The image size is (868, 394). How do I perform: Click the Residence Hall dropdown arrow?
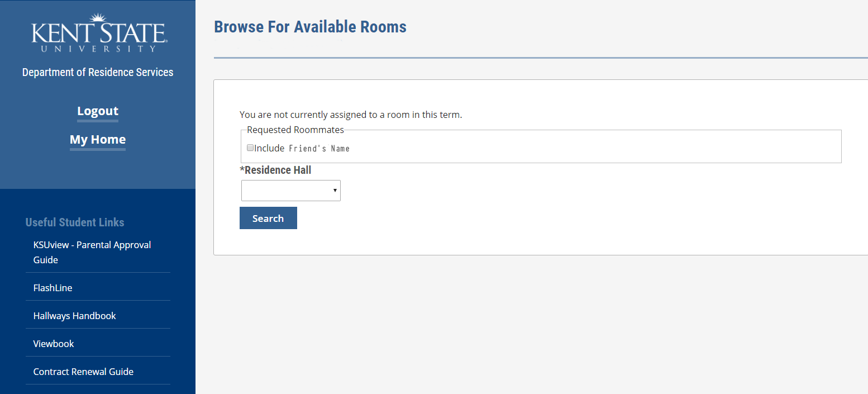(x=335, y=191)
